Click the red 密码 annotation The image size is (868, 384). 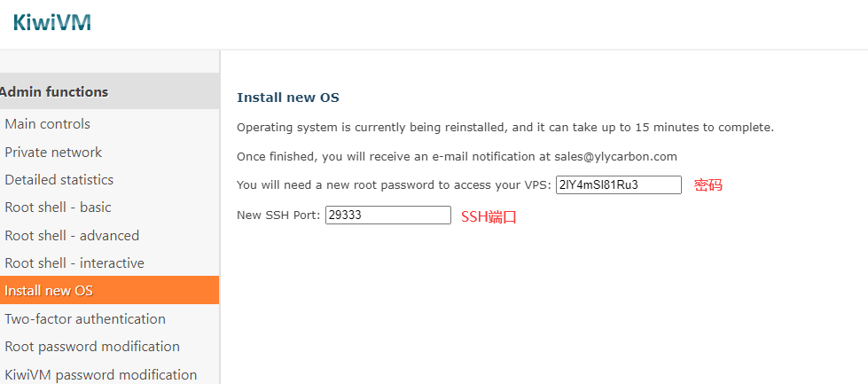[708, 185]
